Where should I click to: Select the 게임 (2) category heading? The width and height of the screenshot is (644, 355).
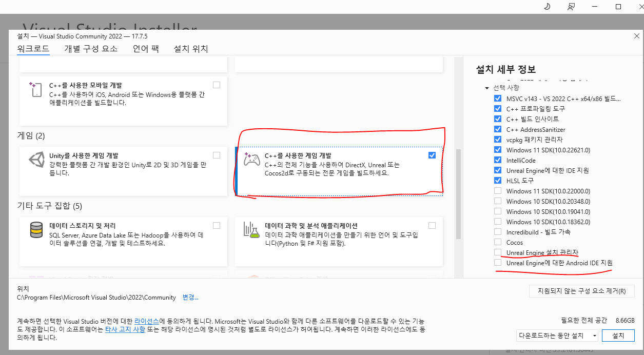tap(31, 136)
